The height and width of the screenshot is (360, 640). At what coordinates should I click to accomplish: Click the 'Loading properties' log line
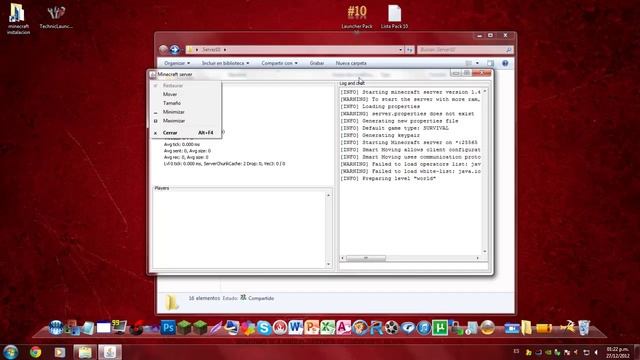click(x=380, y=107)
